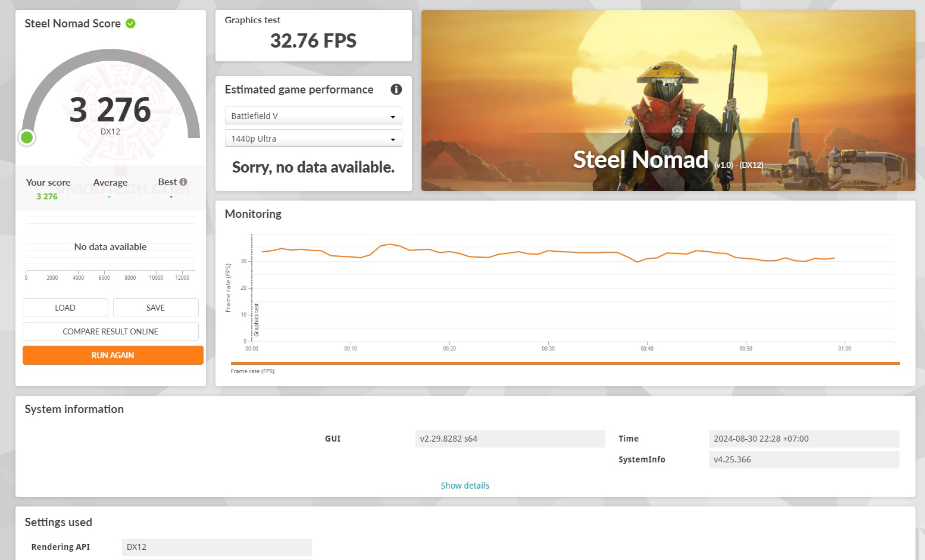The height and width of the screenshot is (560, 925).
Task: Click the 3 276 gauge score
Action: pos(111,110)
